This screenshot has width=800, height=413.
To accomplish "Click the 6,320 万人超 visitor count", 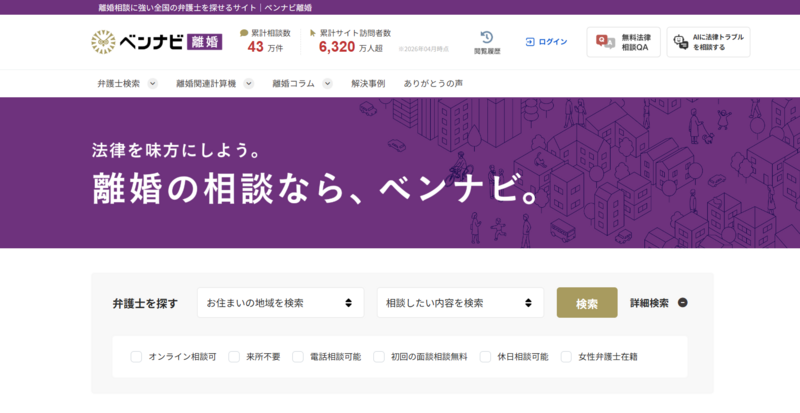I will pos(351,47).
